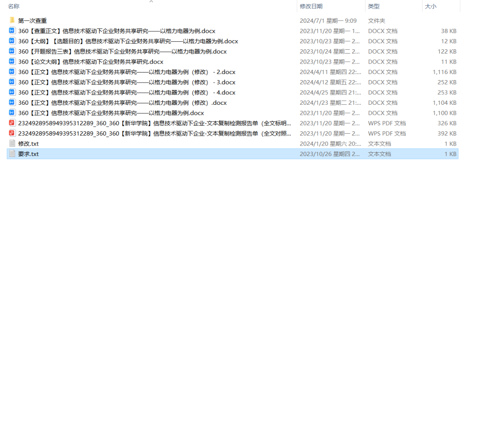This screenshot has height=448, width=485.
Task: Select the file name ending in（修改） - 3.docx
Action: (126, 82)
